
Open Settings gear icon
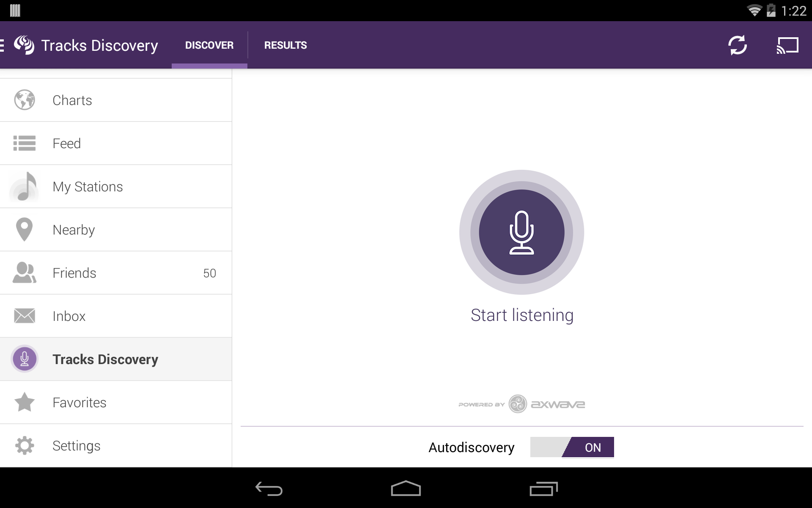(x=25, y=446)
